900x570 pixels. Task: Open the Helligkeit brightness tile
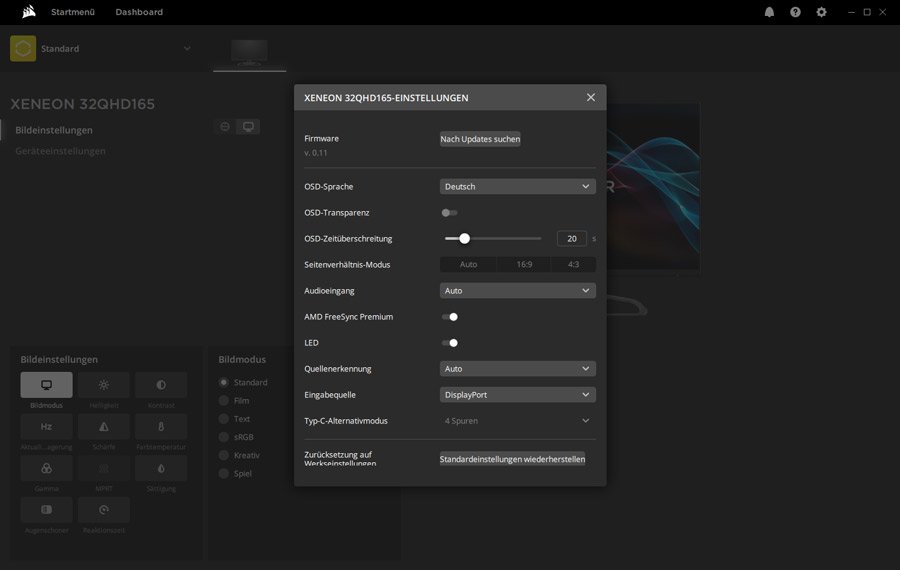104,385
